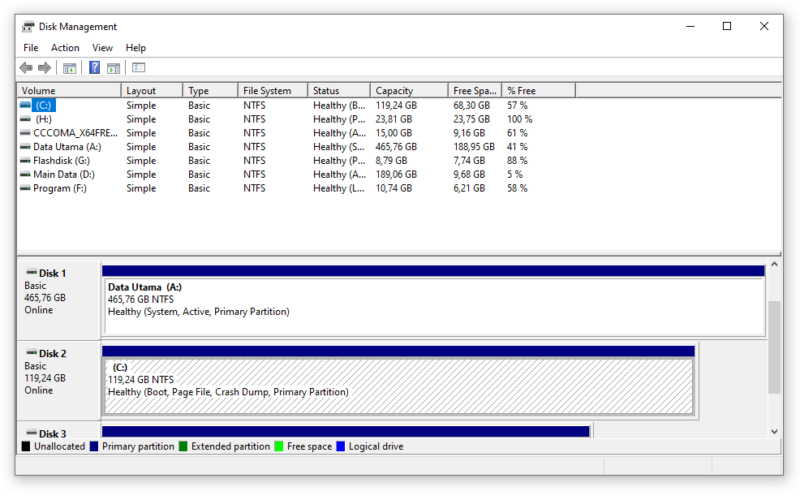This screenshot has width=800, height=500.
Task: Select the (C:) volume drive icon
Action: tap(25, 105)
